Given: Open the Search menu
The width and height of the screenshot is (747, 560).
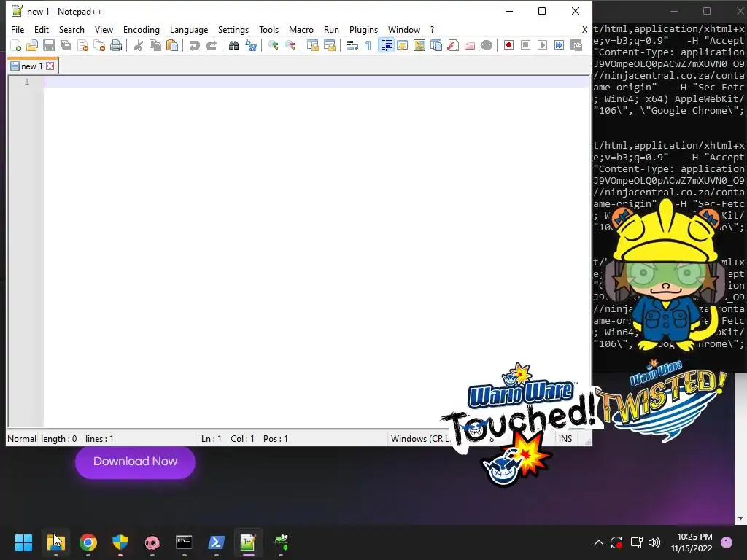Looking at the screenshot, I should 71,29.
